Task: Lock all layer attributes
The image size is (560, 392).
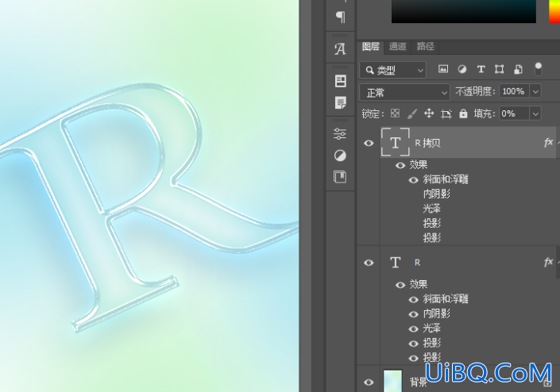Action: 463,113
